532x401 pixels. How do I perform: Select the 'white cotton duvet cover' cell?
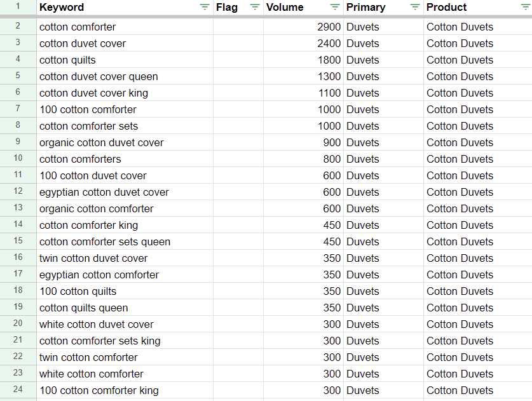[x=125, y=324]
